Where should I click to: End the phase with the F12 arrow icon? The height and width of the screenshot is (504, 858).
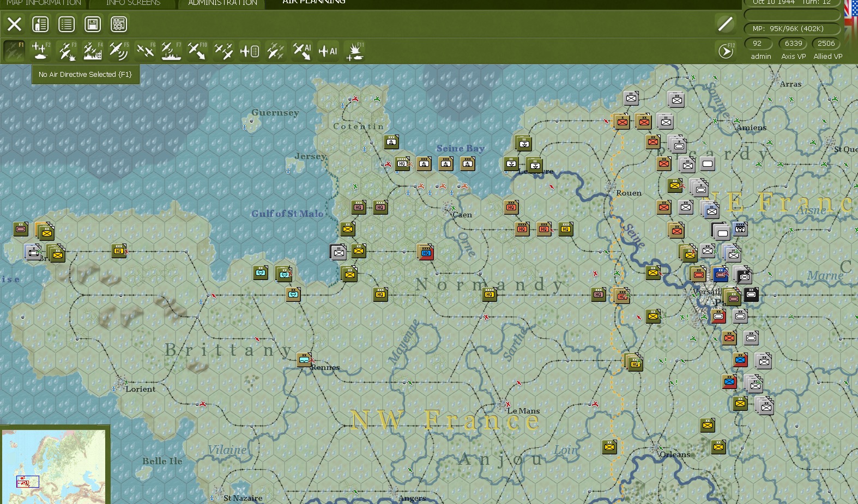(x=726, y=51)
